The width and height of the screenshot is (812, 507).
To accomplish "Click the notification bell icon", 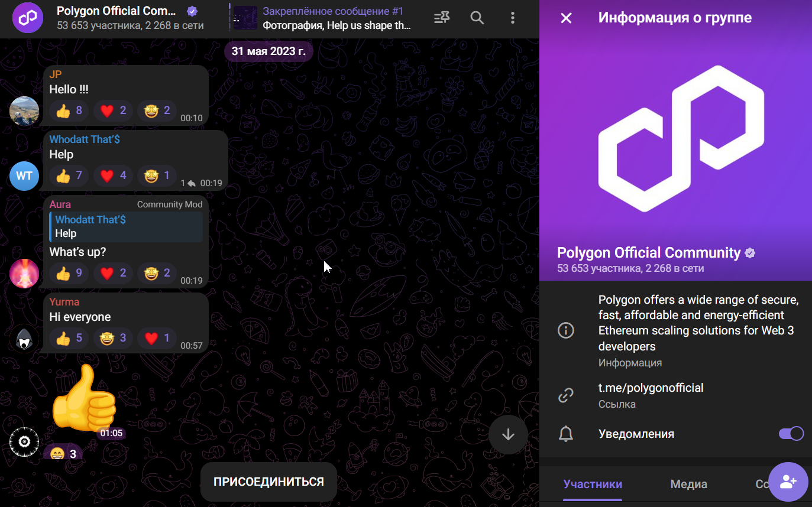I will click(x=566, y=434).
